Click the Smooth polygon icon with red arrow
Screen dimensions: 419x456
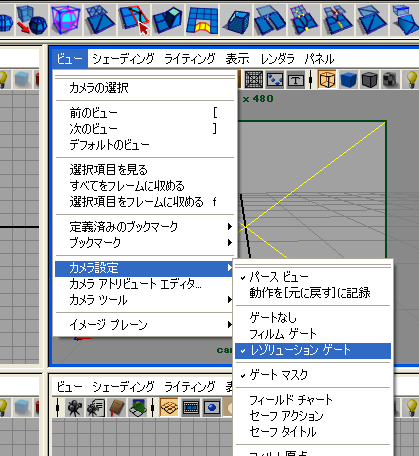tap(32, 20)
